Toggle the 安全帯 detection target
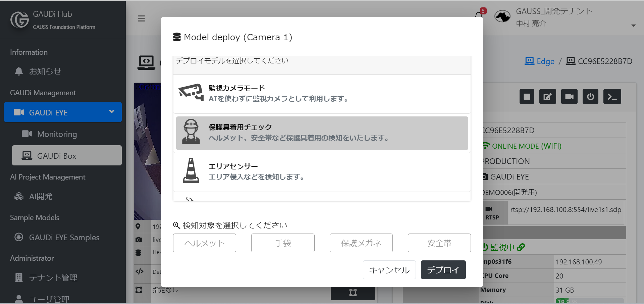The width and height of the screenshot is (644, 304). [439, 243]
